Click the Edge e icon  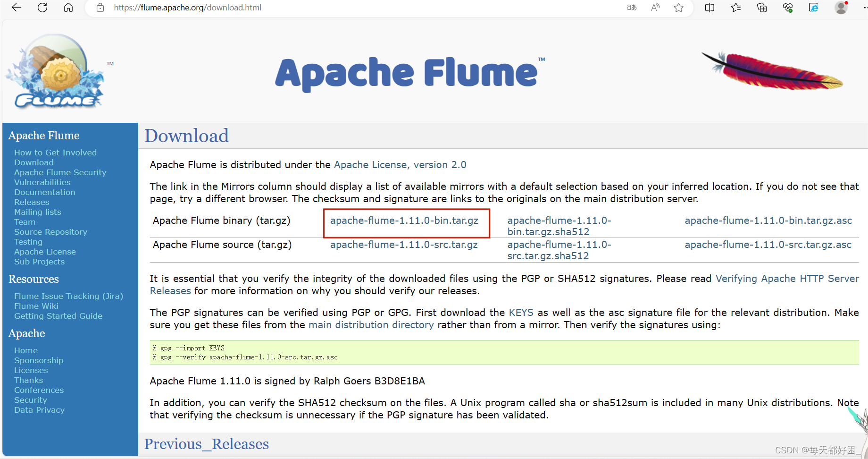pyautogui.click(x=814, y=8)
